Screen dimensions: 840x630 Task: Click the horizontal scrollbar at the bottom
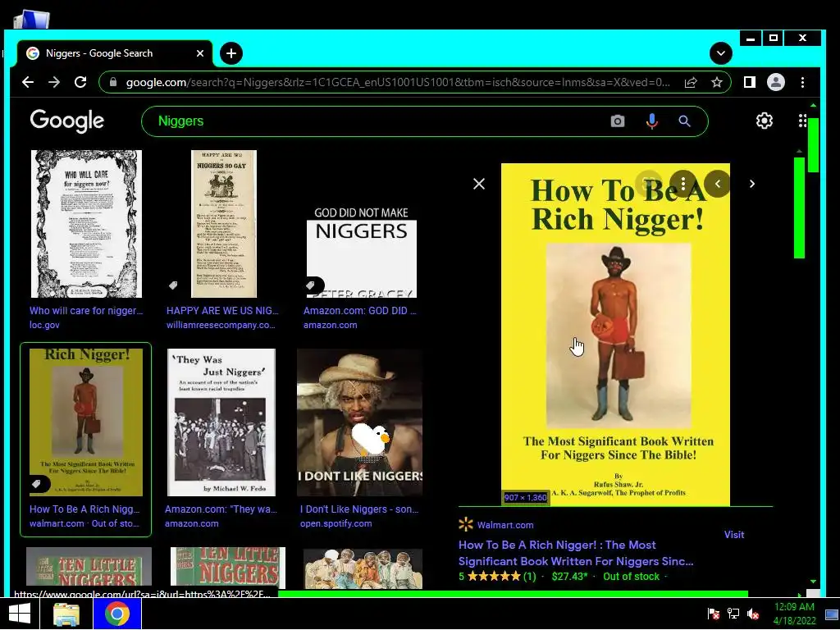(513, 594)
